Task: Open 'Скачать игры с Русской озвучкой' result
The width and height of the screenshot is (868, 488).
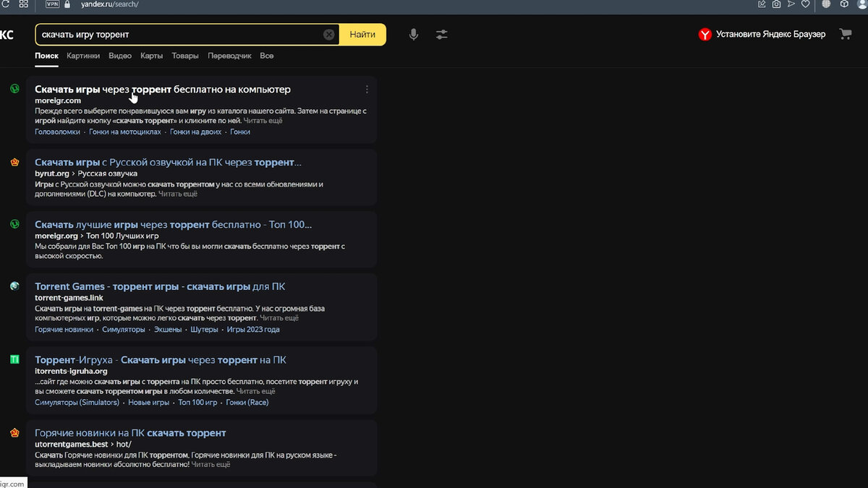Action: tap(168, 163)
